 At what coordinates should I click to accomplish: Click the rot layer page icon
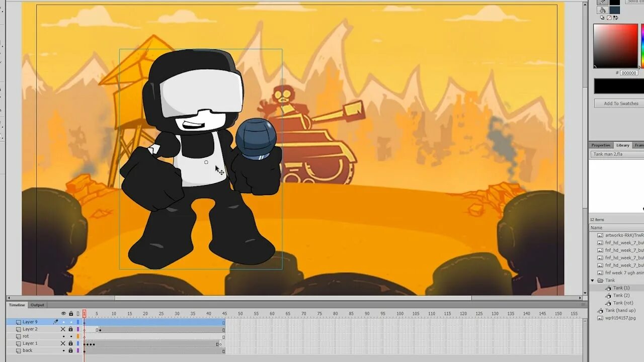[x=19, y=336]
